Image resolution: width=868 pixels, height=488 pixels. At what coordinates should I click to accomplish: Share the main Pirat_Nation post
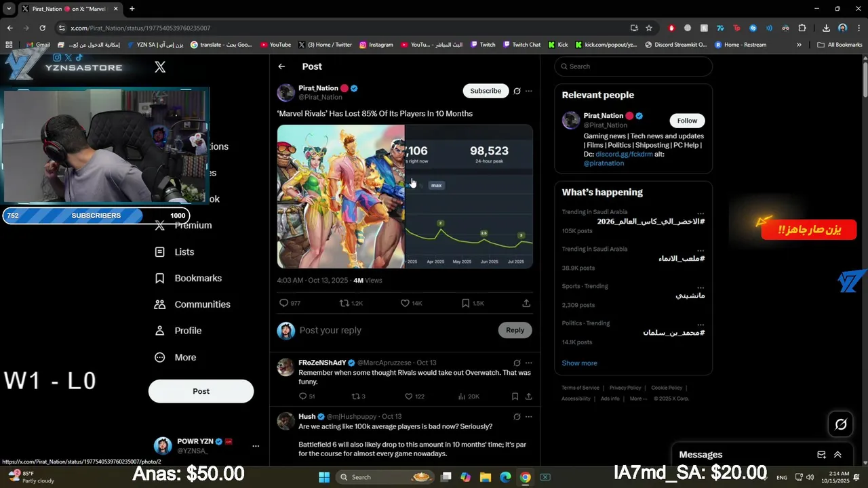click(x=526, y=303)
